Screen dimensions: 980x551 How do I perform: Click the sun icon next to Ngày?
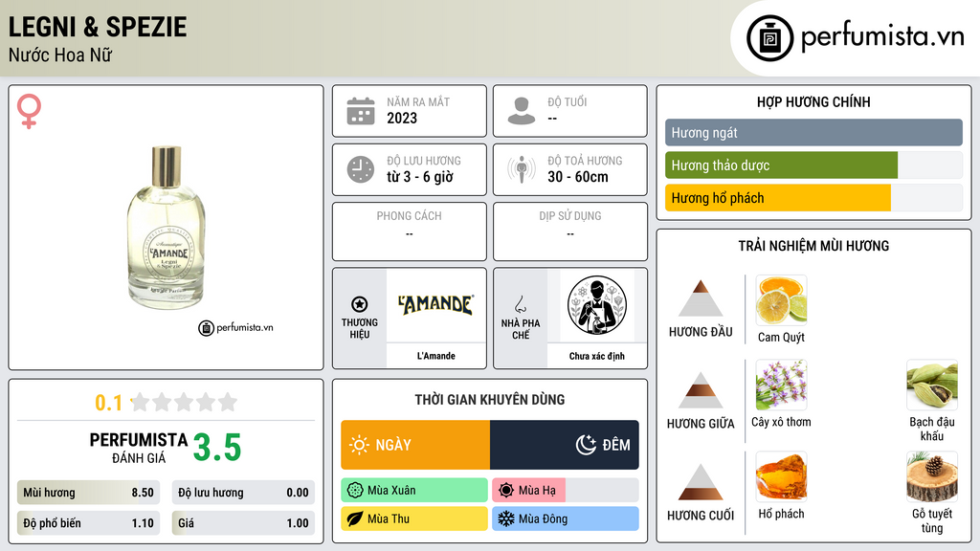(359, 445)
